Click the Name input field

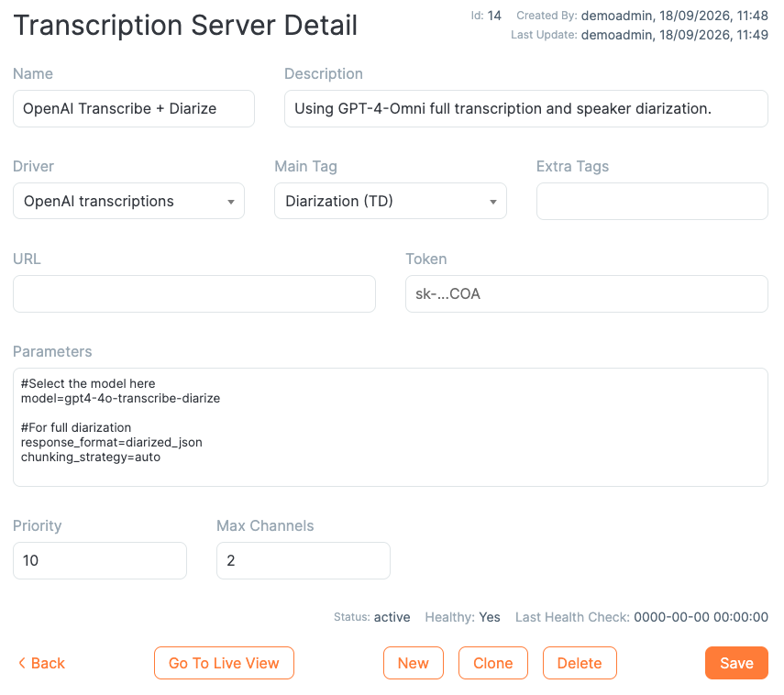tap(134, 108)
